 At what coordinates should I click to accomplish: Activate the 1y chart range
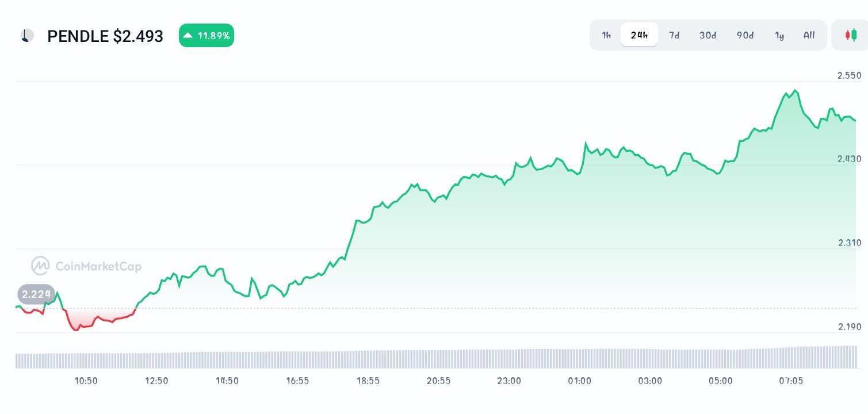click(779, 35)
